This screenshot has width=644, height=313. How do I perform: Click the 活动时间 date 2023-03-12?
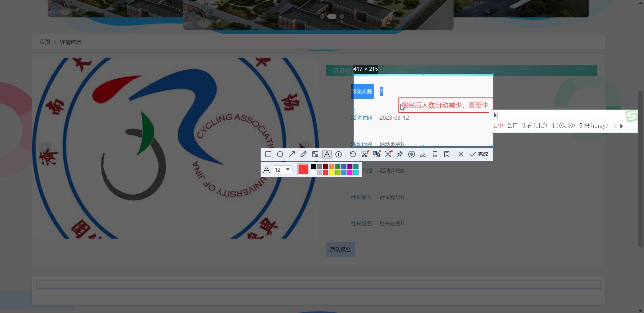click(394, 118)
